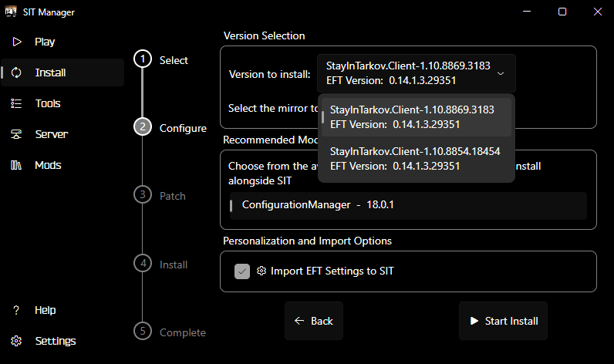Choose StayInTarkov.Client-1.10.8869.3183 from dropdown list
614x364 pixels.
click(x=417, y=117)
